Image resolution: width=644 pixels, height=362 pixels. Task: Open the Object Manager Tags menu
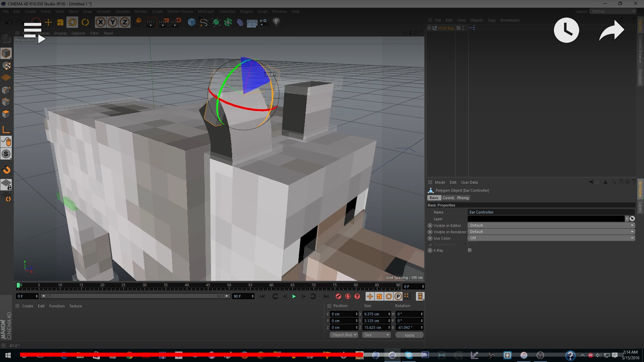(x=491, y=20)
